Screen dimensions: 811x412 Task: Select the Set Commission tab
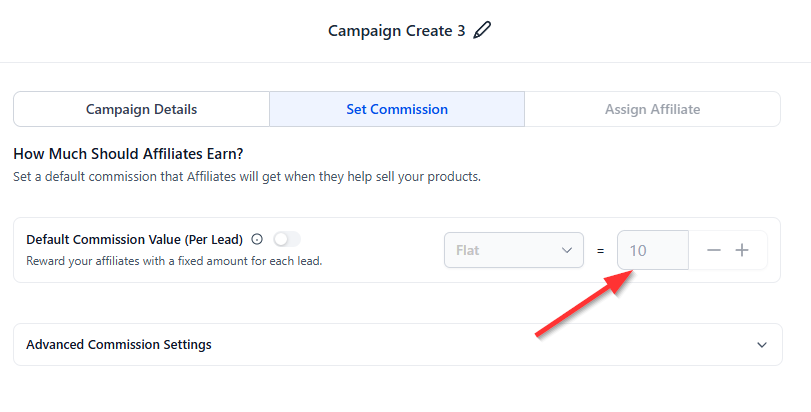[x=397, y=109]
